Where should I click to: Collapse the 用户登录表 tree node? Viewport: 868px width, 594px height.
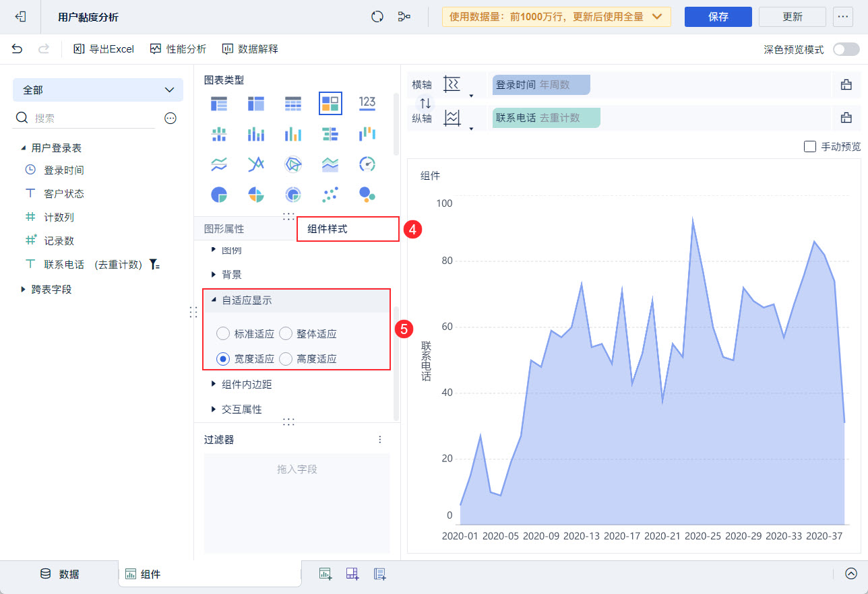tap(24, 147)
